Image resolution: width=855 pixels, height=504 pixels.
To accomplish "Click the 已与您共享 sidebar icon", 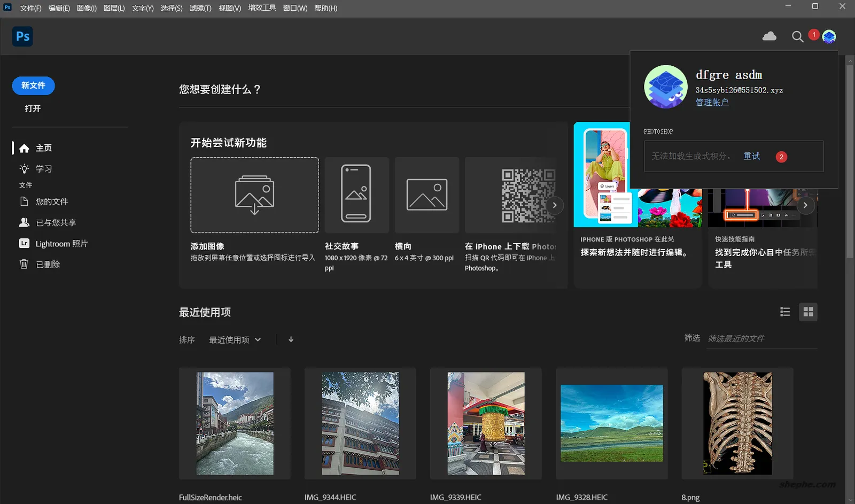I will [x=24, y=222].
